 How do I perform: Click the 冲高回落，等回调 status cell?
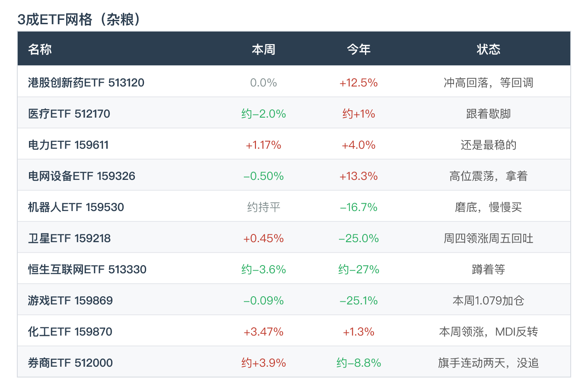488,83
